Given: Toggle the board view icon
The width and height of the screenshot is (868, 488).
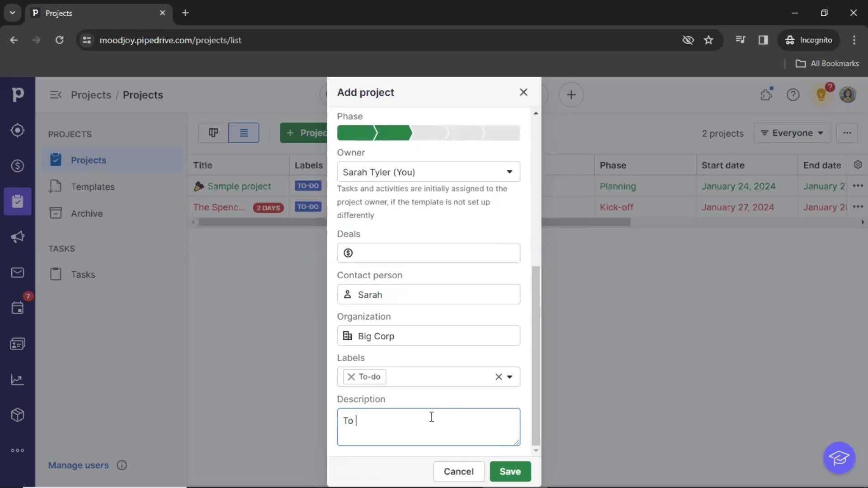Looking at the screenshot, I should 213,132.
